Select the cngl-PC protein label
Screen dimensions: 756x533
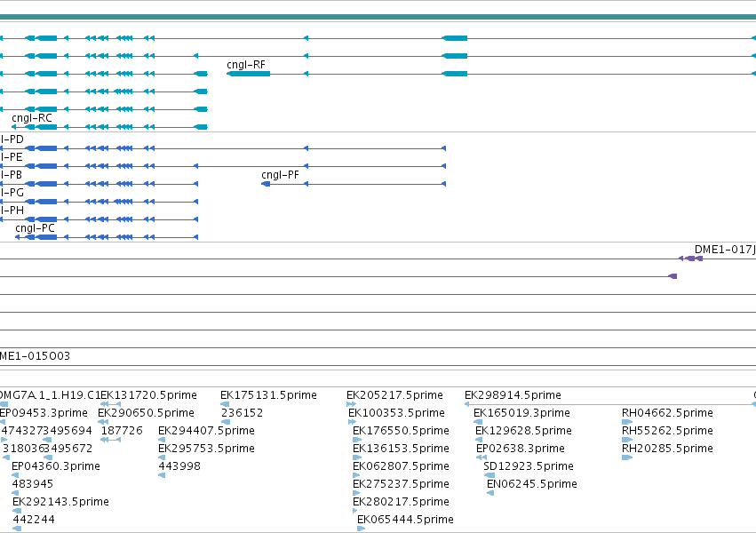point(35,228)
